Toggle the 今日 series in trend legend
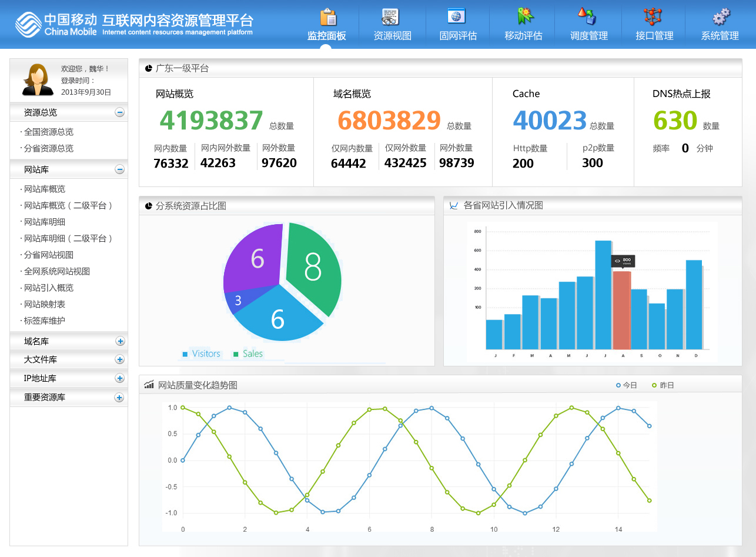 coord(627,385)
